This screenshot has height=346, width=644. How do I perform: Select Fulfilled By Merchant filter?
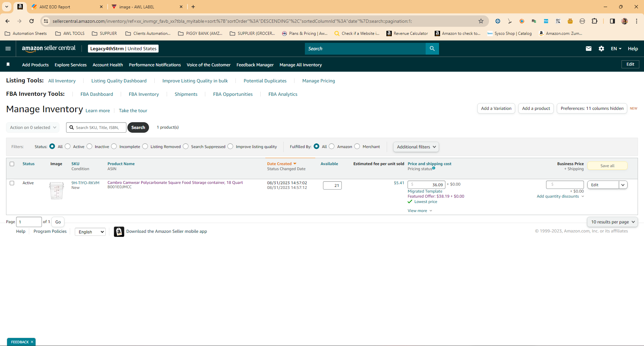pos(357,146)
